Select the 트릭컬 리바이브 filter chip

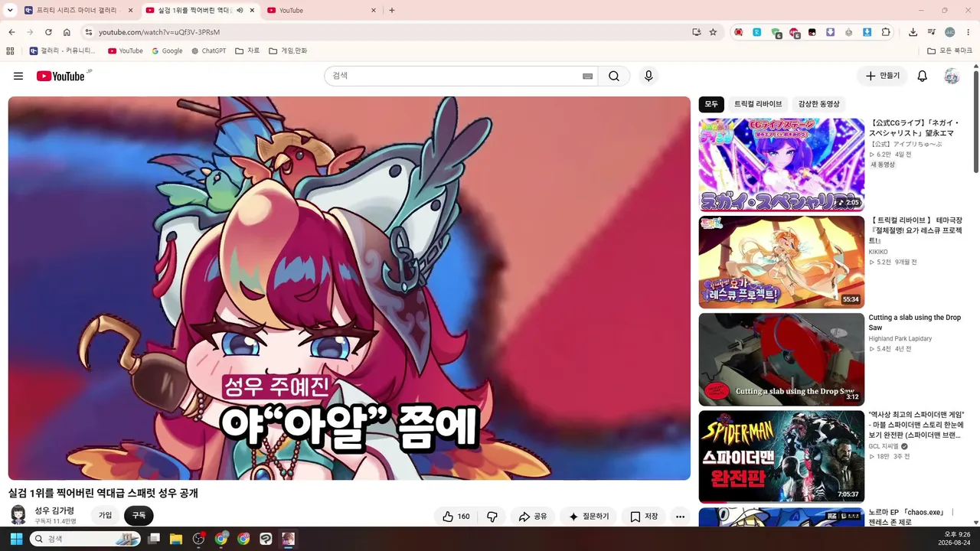(758, 104)
